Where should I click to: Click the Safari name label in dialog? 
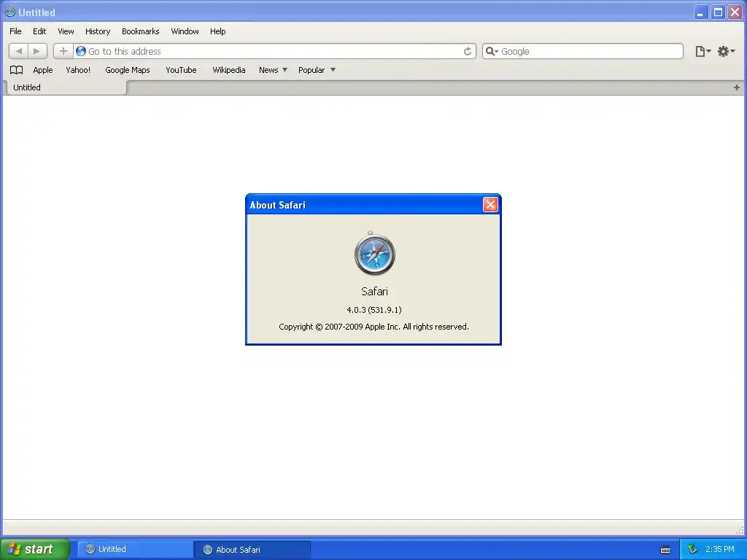(x=374, y=292)
